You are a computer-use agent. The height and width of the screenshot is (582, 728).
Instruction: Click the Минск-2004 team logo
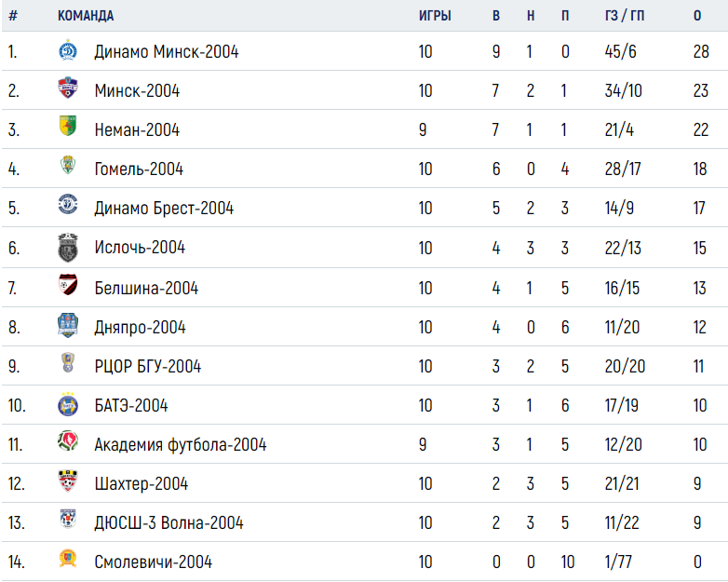pos(68,88)
